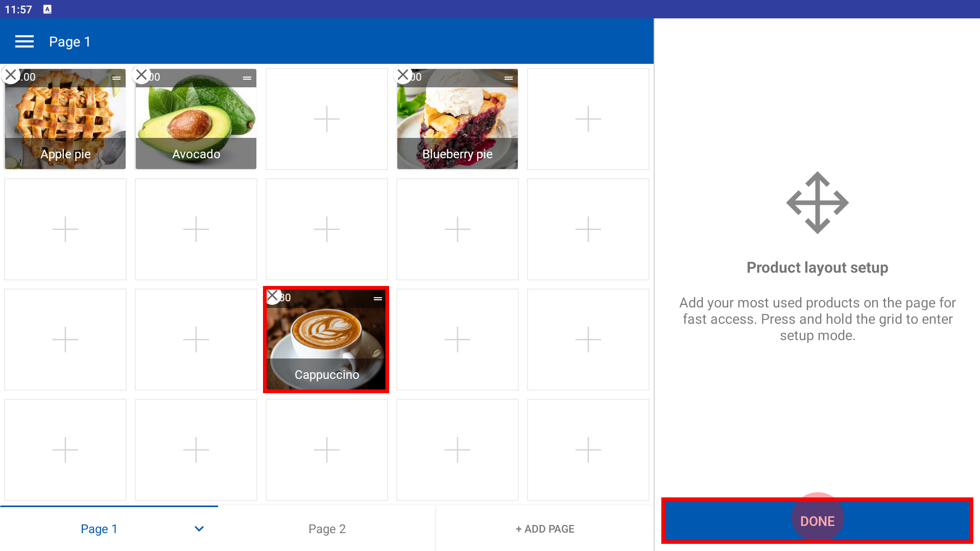Click the Blueberry pie tile's handle icon
980x551 pixels.
tap(509, 78)
